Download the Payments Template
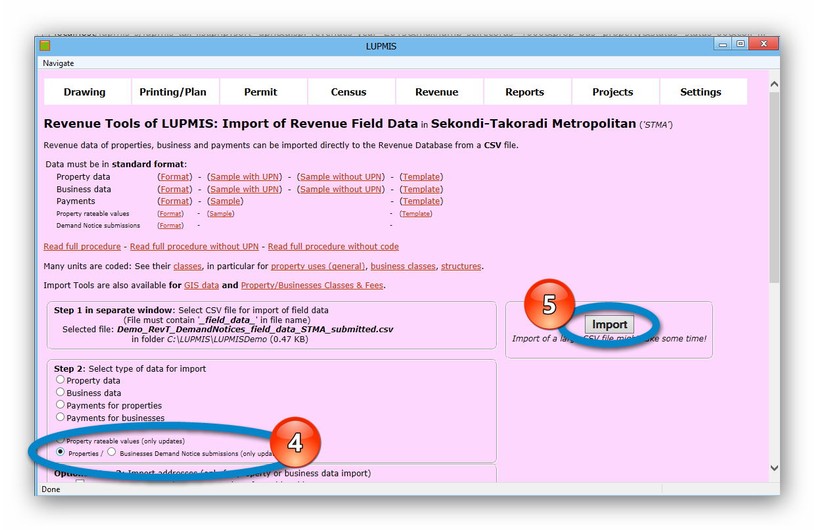 (x=422, y=201)
